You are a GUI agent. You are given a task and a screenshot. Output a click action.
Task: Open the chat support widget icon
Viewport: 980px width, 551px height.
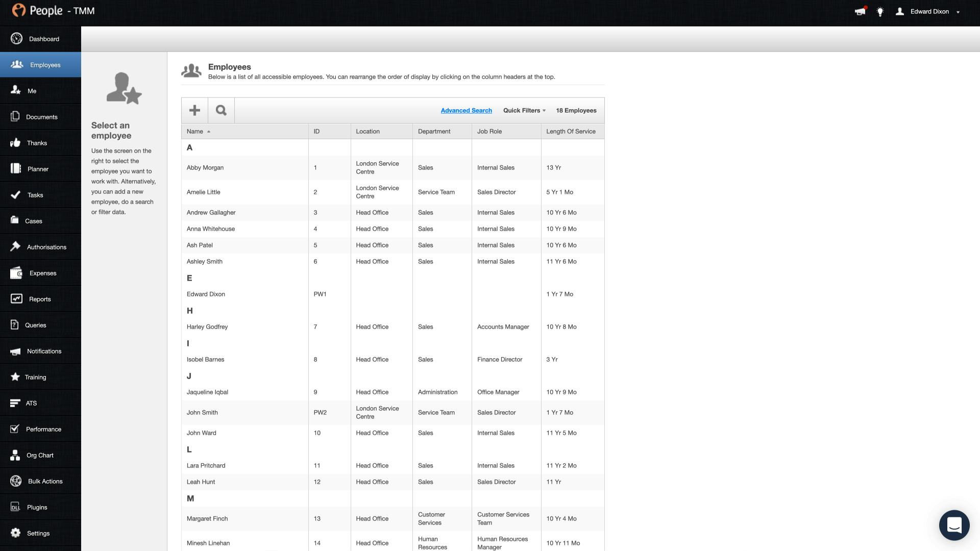[x=954, y=525]
